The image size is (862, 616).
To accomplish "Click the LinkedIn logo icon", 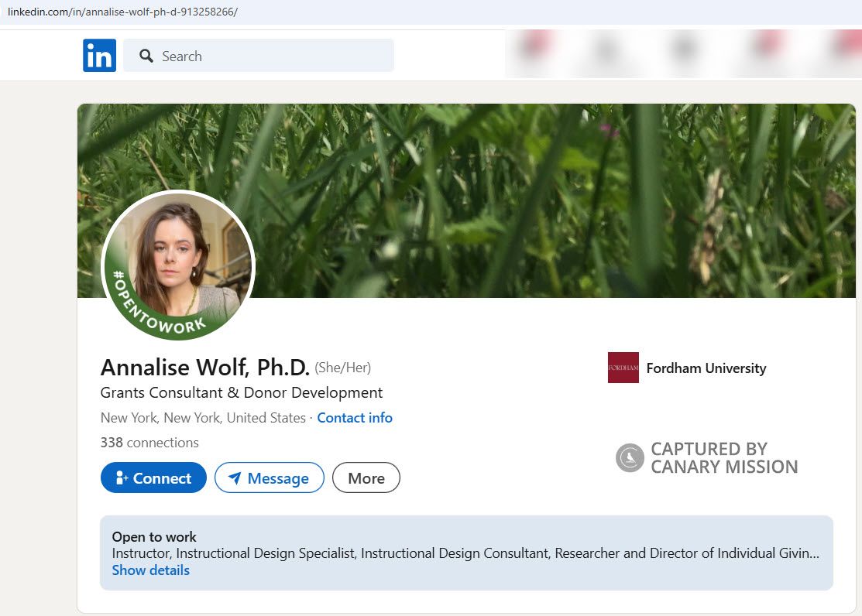I will (x=99, y=55).
